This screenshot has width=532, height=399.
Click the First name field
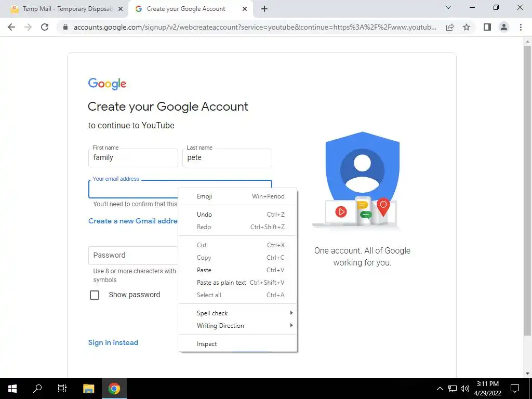[x=133, y=158]
